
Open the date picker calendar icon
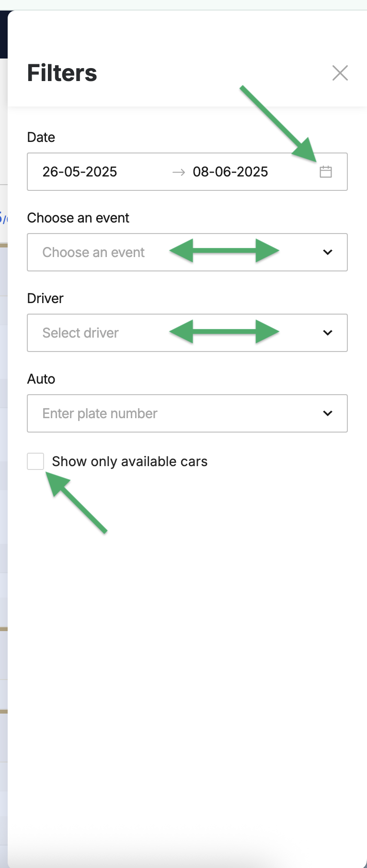point(326,172)
